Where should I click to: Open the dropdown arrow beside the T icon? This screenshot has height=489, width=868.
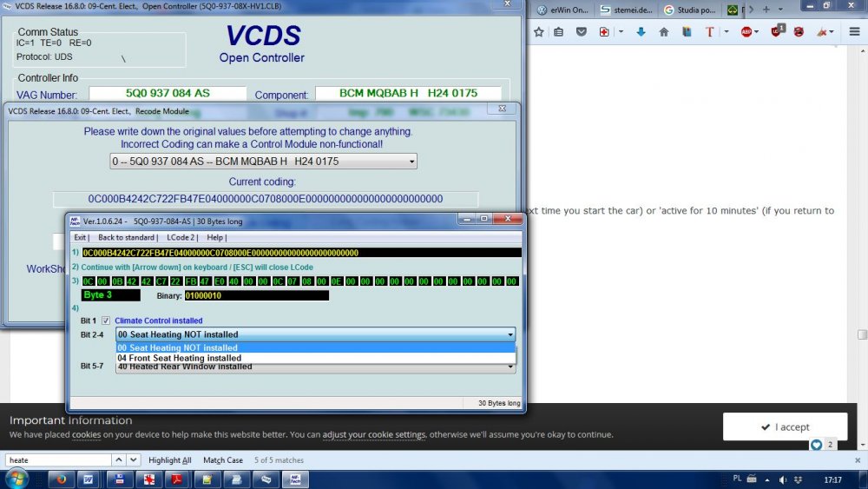pyautogui.click(x=727, y=32)
